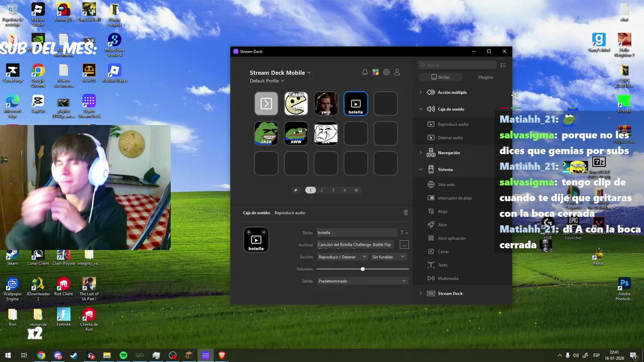Image resolution: width=644 pixels, height=362 pixels.
Task: Open taskbar volume icon
Action: click(x=576, y=355)
